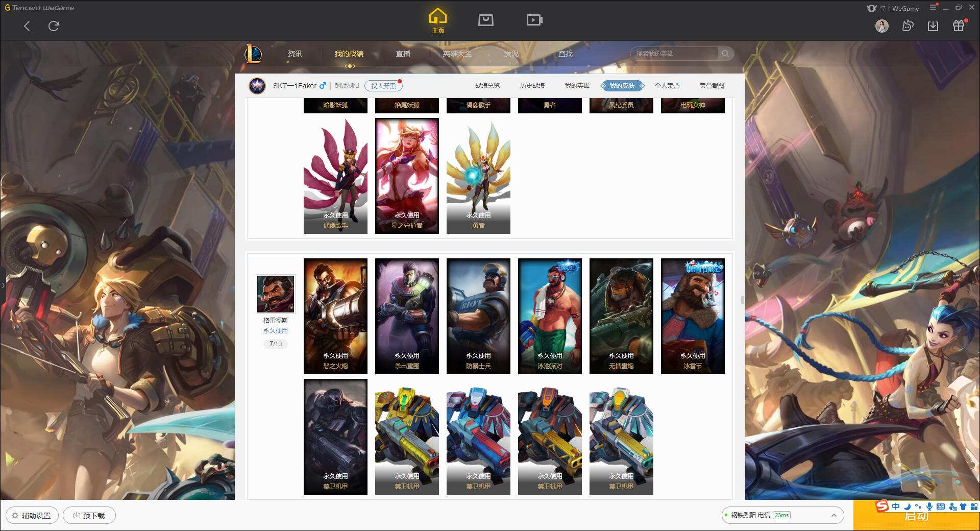Click the League of Legends logo
The image size is (980, 531).
[254, 54]
